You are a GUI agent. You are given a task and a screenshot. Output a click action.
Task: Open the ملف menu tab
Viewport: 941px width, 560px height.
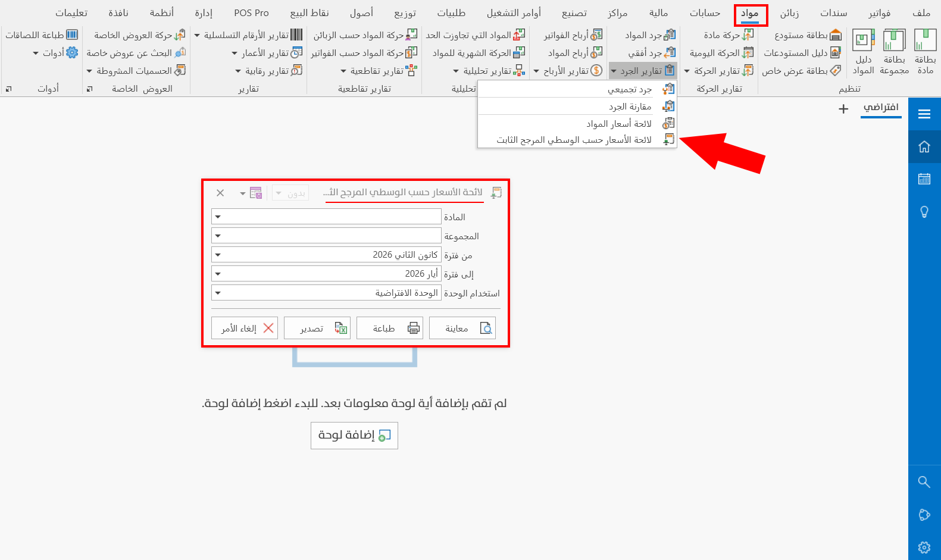click(921, 13)
